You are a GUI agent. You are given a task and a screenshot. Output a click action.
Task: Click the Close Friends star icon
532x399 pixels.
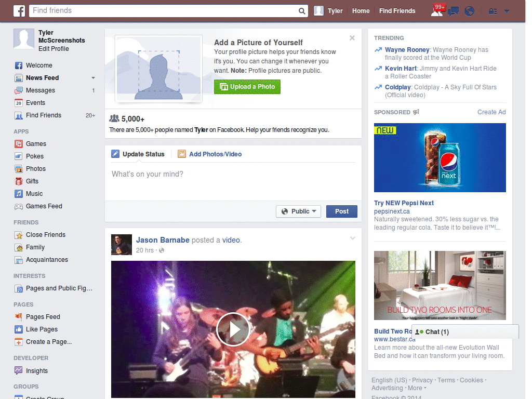(x=19, y=235)
